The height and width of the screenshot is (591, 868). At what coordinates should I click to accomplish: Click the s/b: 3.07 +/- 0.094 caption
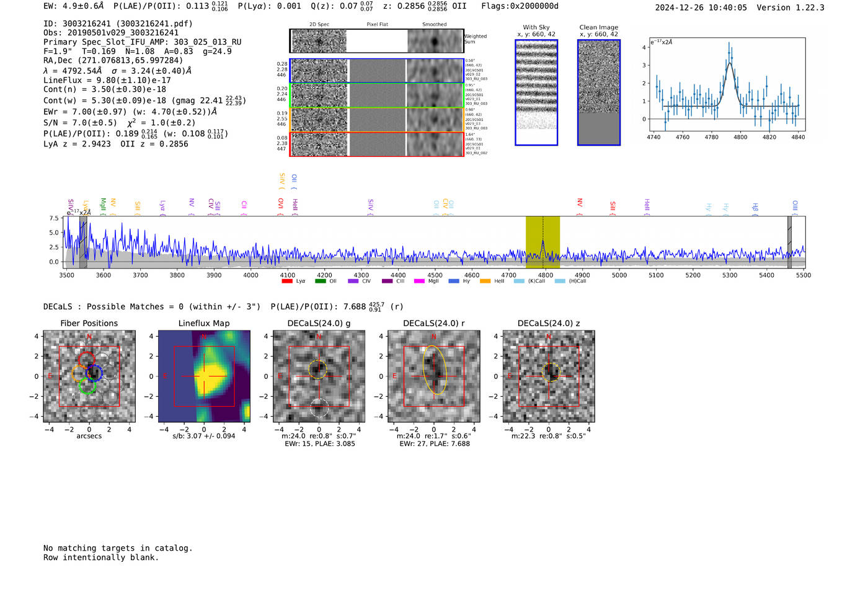coord(204,436)
